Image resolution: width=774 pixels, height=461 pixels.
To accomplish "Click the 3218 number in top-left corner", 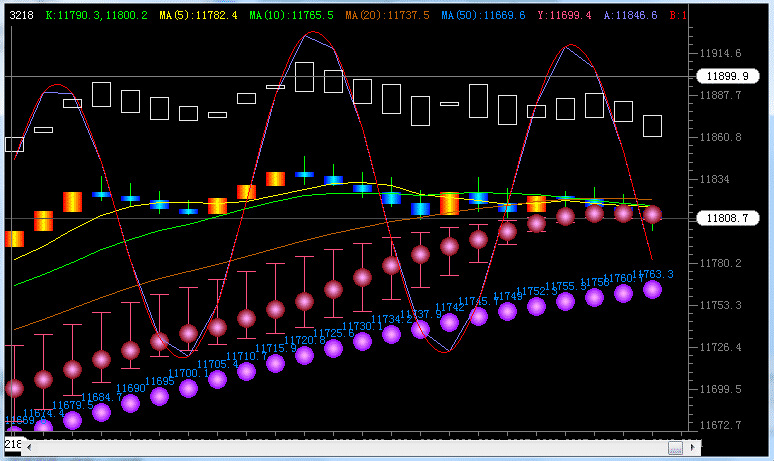I will click(x=21, y=16).
